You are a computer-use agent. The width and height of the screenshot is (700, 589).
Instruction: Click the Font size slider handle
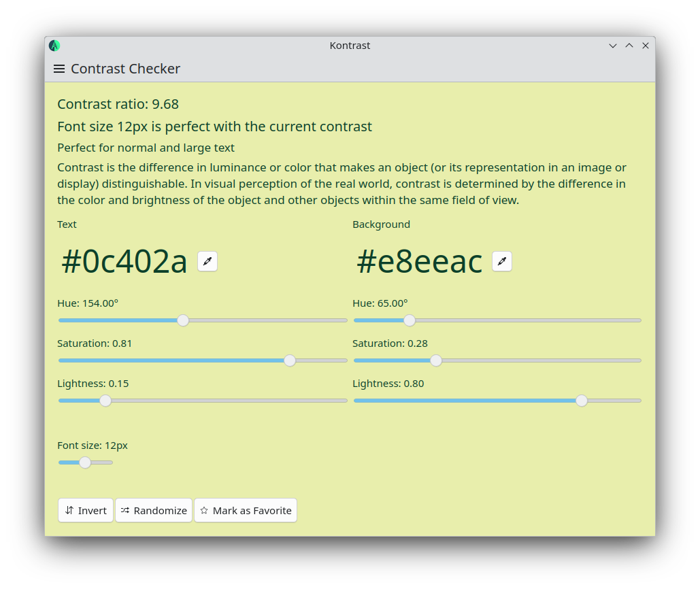85,462
